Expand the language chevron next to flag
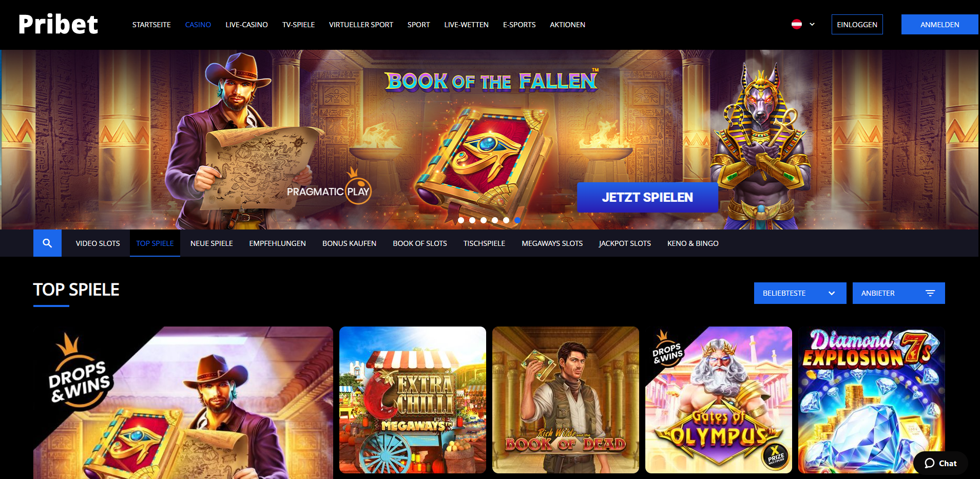Image resolution: width=980 pixels, height=479 pixels. click(x=812, y=24)
